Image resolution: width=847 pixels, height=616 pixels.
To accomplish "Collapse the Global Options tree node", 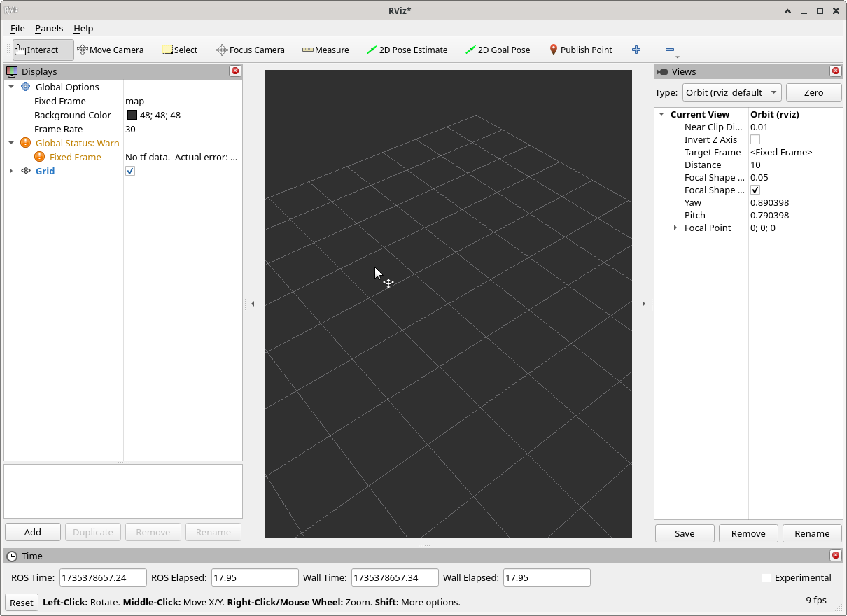I will pos(11,87).
